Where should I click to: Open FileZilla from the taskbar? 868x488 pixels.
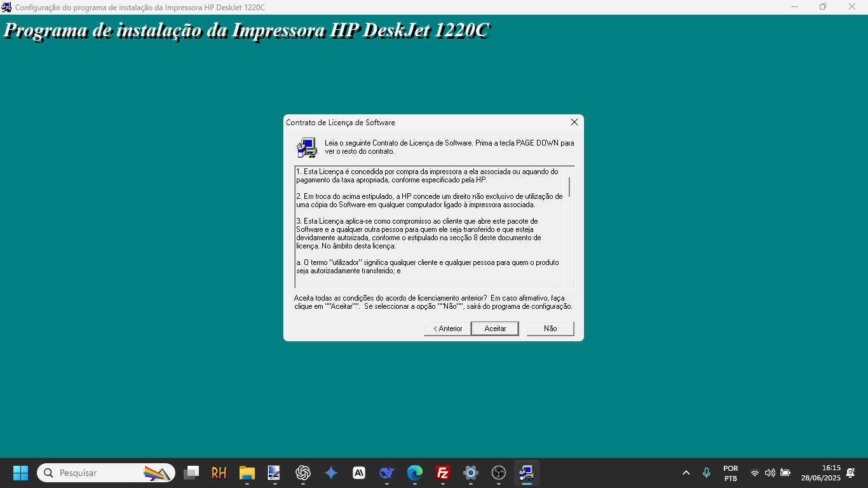click(443, 473)
